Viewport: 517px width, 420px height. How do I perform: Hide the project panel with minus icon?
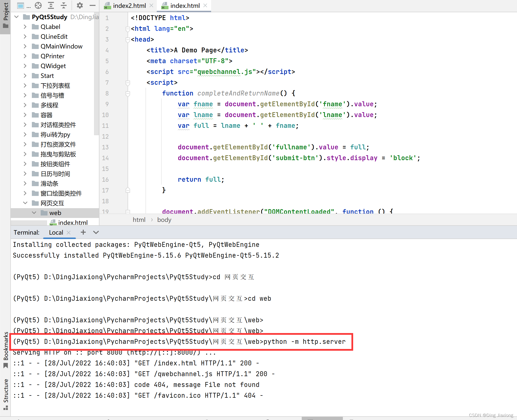click(93, 5)
